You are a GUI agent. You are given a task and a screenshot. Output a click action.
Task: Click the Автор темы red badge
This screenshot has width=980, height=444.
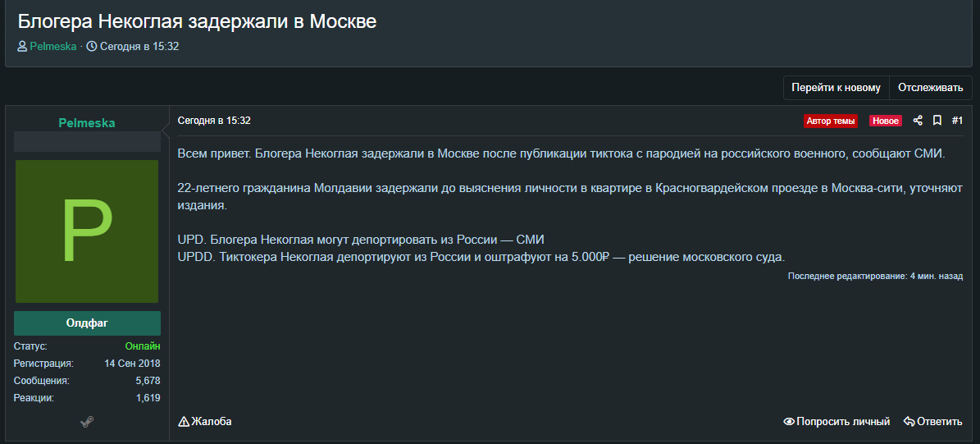(831, 121)
